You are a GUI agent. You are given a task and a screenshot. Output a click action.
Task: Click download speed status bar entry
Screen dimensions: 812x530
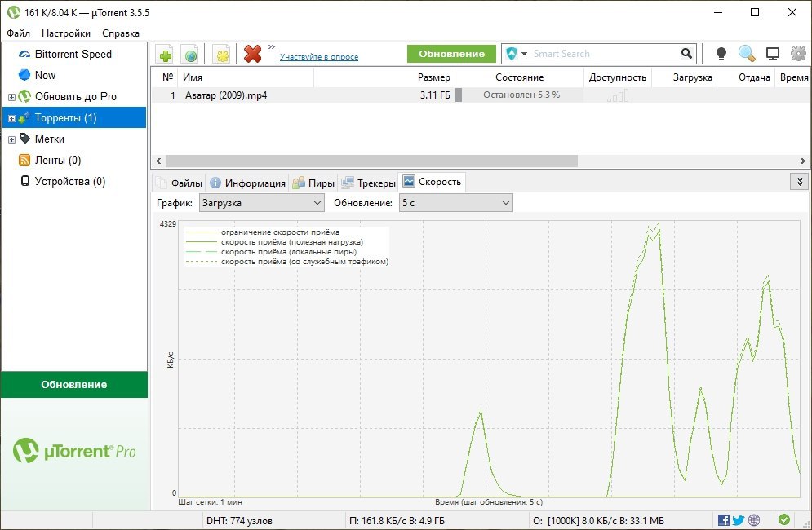(x=397, y=521)
